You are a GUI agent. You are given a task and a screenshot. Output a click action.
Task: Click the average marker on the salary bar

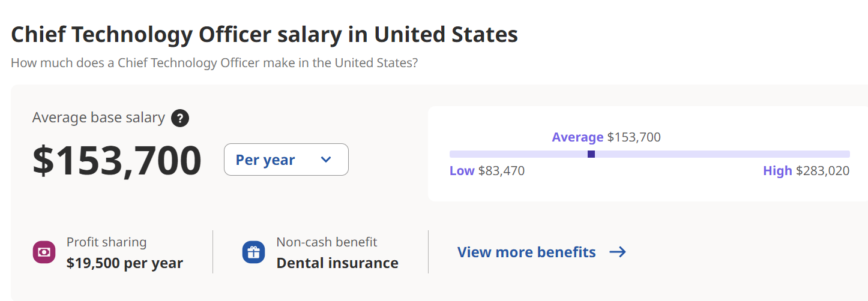point(591,154)
